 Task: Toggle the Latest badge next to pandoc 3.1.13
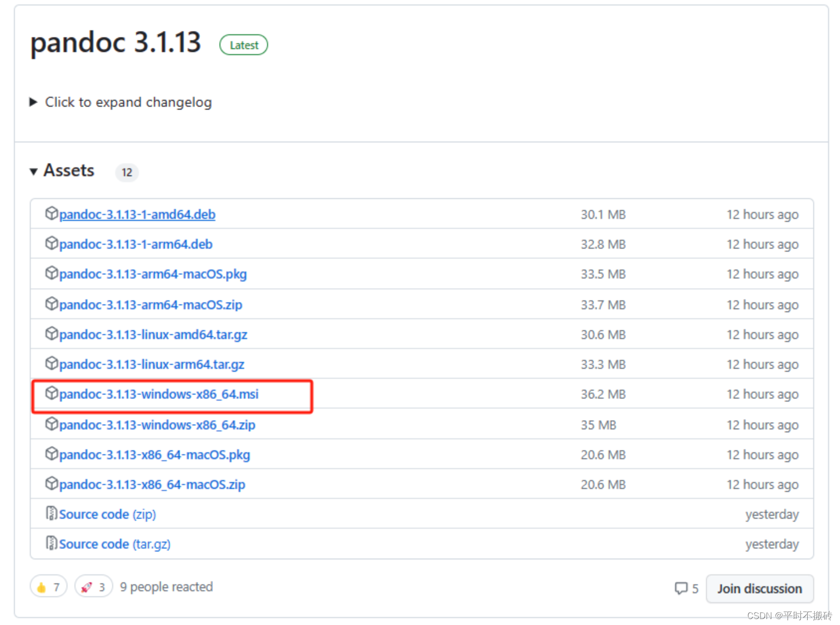coord(243,45)
